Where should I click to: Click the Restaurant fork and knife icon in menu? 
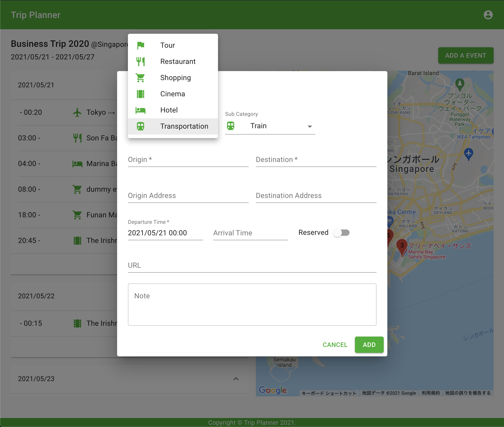[141, 61]
